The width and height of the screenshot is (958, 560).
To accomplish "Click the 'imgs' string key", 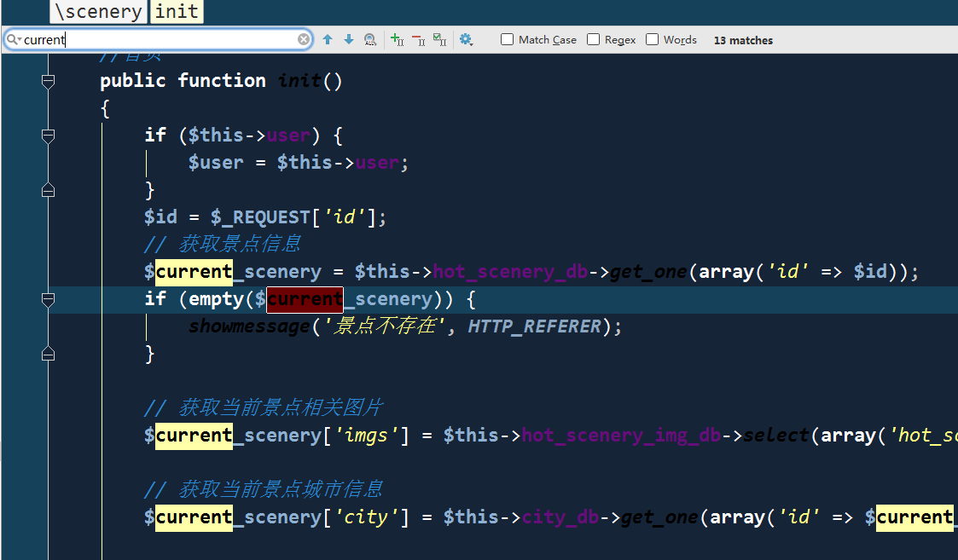I will (366, 436).
